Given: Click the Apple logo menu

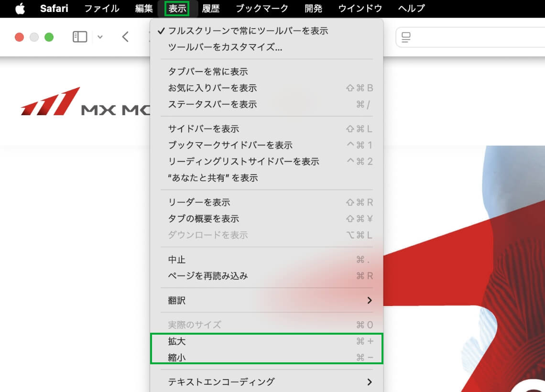Looking at the screenshot, I should coord(20,9).
